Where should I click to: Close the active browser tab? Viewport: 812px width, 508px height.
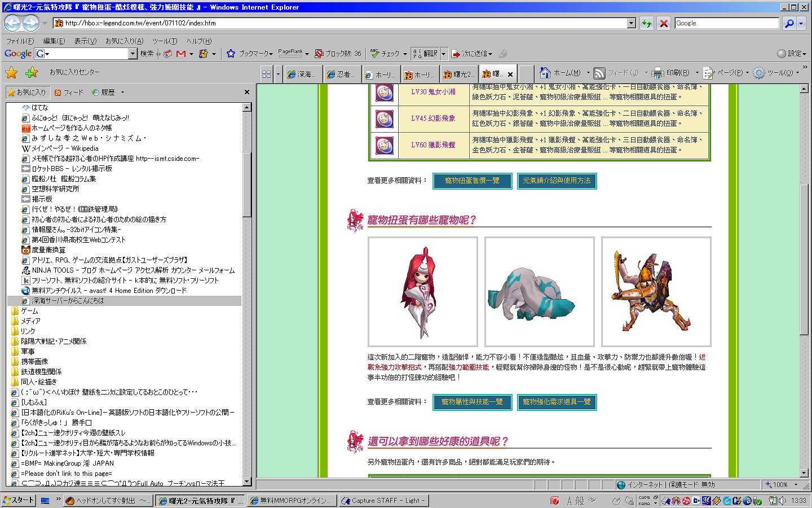(510, 74)
